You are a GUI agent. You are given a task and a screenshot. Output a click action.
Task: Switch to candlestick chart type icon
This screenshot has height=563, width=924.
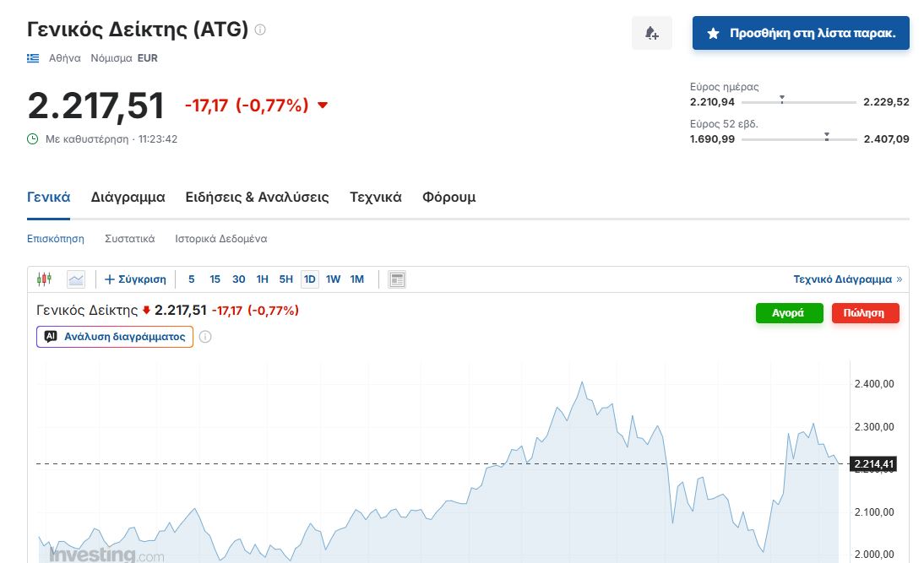click(x=44, y=279)
